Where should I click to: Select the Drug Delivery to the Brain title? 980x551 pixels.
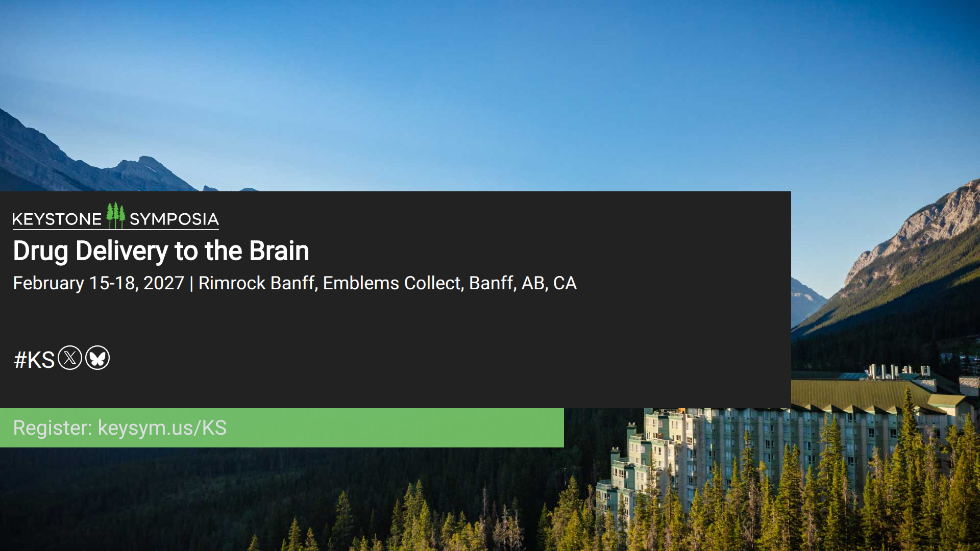click(x=161, y=251)
